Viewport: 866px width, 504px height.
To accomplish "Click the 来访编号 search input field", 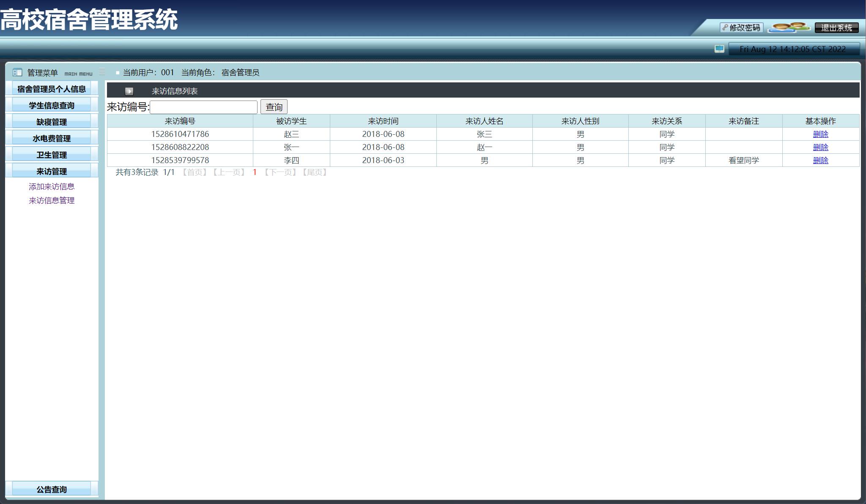I will [203, 107].
